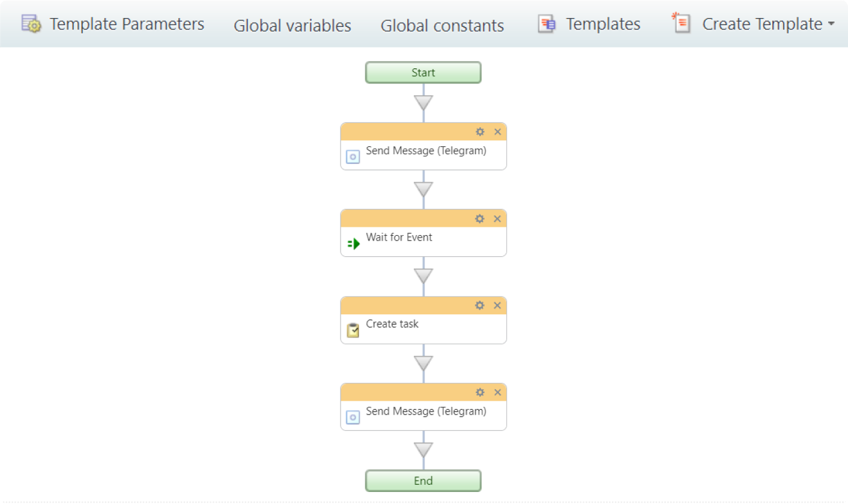Click the Telegram icon in the first message block
This screenshot has width=848, height=504.
point(353,157)
